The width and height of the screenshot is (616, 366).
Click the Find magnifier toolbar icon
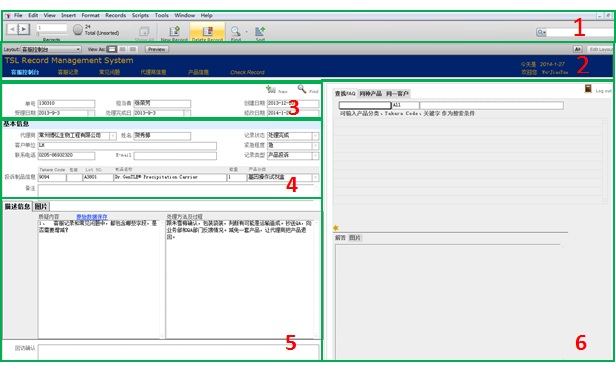click(235, 31)
